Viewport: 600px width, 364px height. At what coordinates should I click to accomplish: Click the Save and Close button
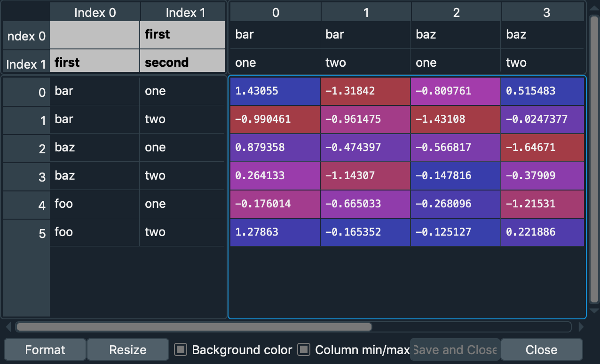(x=454, y=350)
